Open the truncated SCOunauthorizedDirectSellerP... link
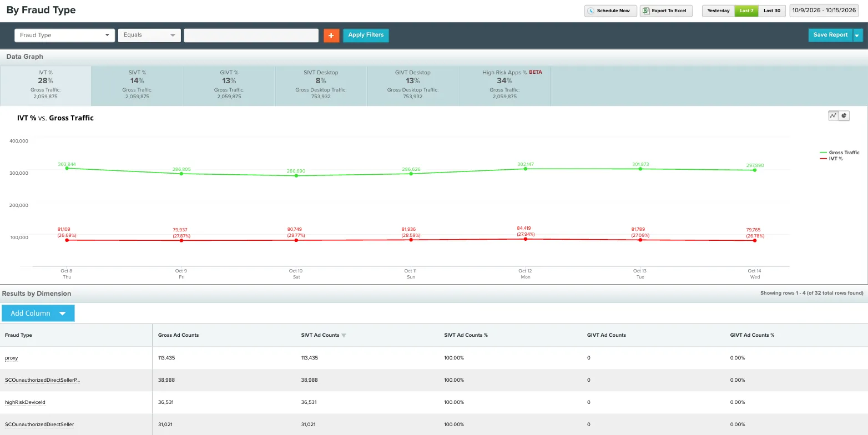 pyautogui.click(x=43, y=380)
